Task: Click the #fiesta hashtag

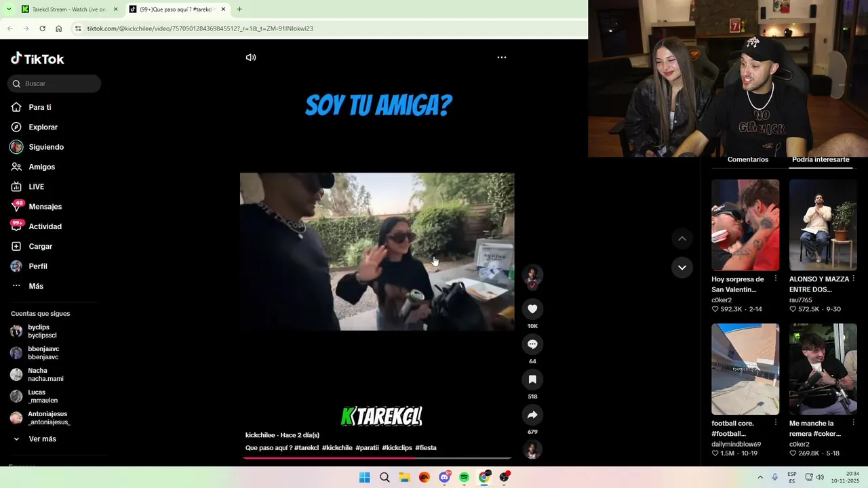Action: 426,448
